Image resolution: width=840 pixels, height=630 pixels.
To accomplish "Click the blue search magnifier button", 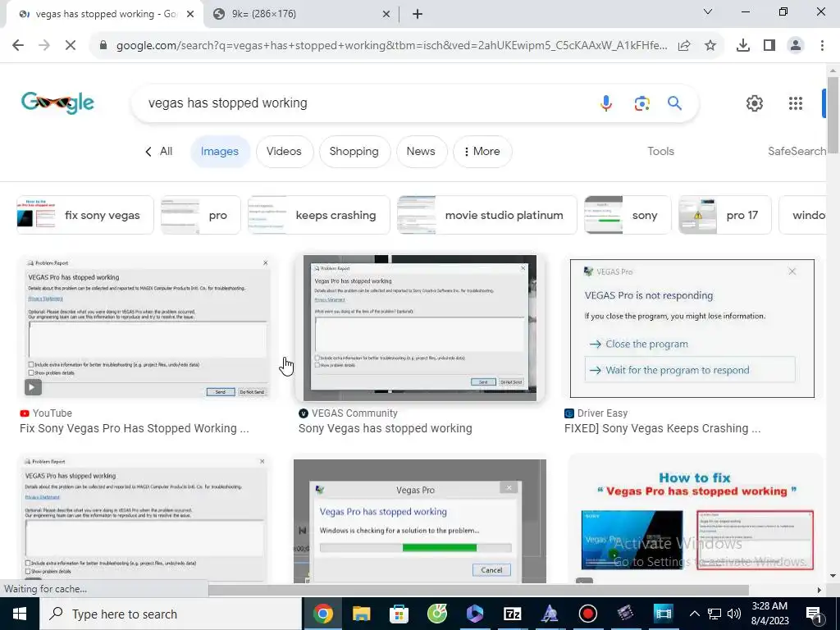I will (x=674, y=103).
